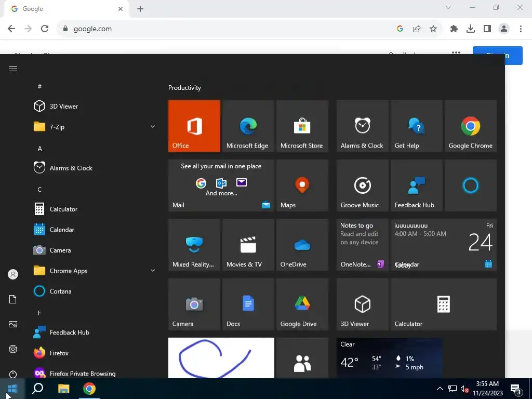The height and width of the screenshot is (399, 532).
Task: Open Chrome Extensions puzzle icon
Action: pyautogui.click(x=454, y=29)
